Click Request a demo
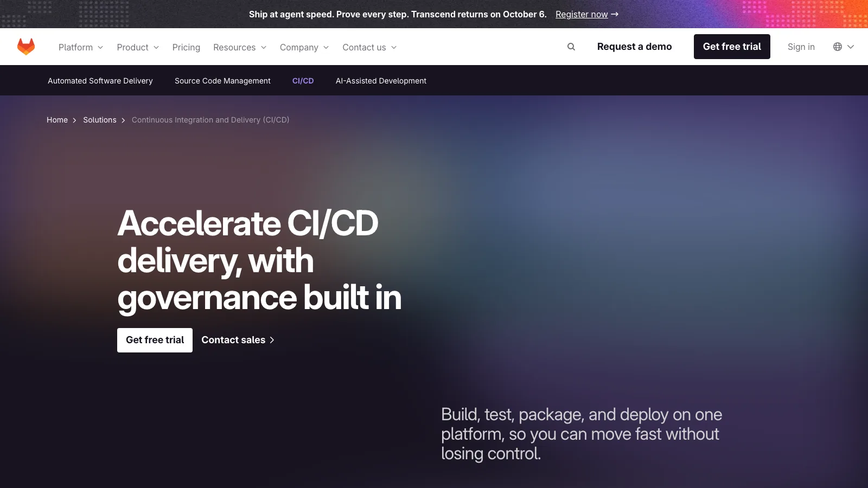Screen dimensions: 868x488 [634, 47]
